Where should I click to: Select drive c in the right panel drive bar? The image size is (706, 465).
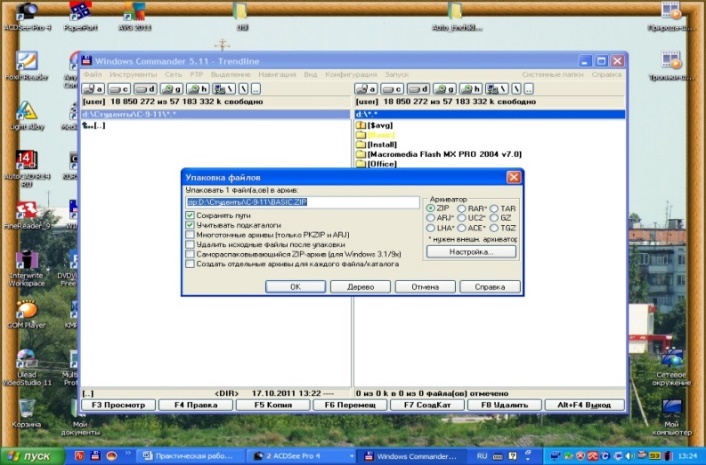point(392,89)
